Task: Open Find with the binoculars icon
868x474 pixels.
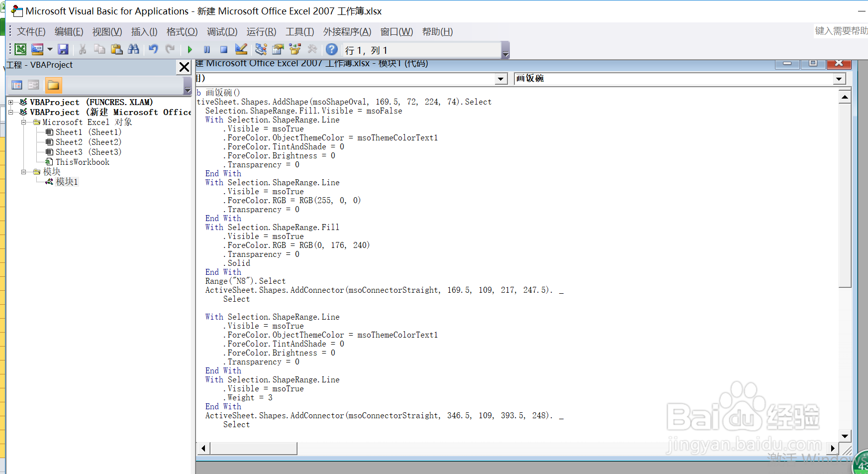Action: [133, 49]
